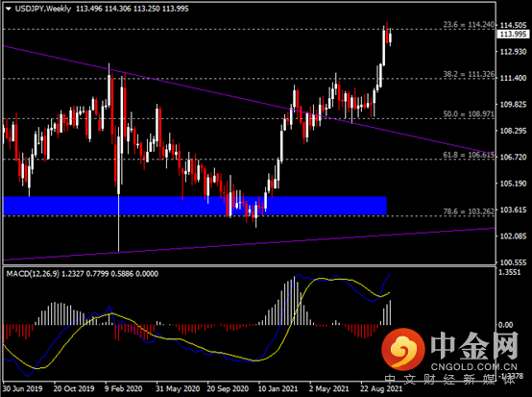The width and height of the screenshot is (532, 397).
Task: Click the 108.295 price axis value
Action: pyautogui.click(x=514, y=131)
